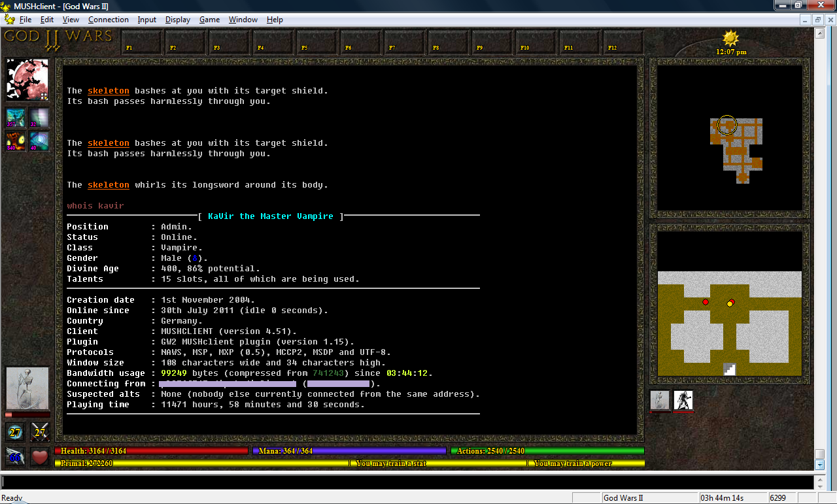This screenshot has width=837, height=504.
Task: Open the Display menu
Action: [x=178, y=20]
